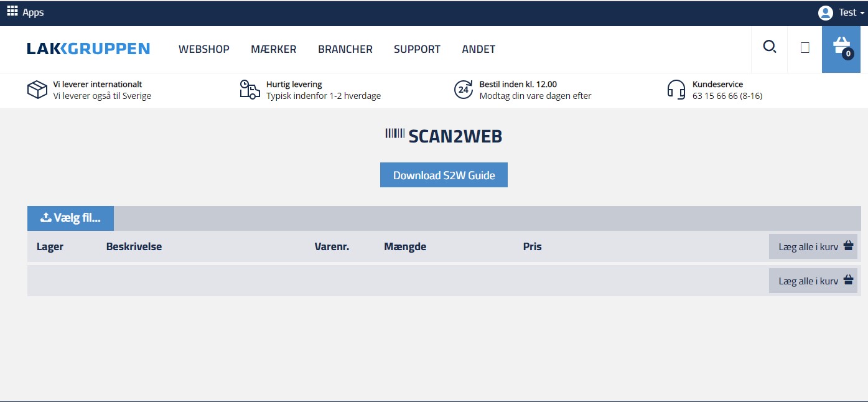Click the 'Kundeservice' heading text
The width and height of the screenshot is (868, 402).
(718, 84)
